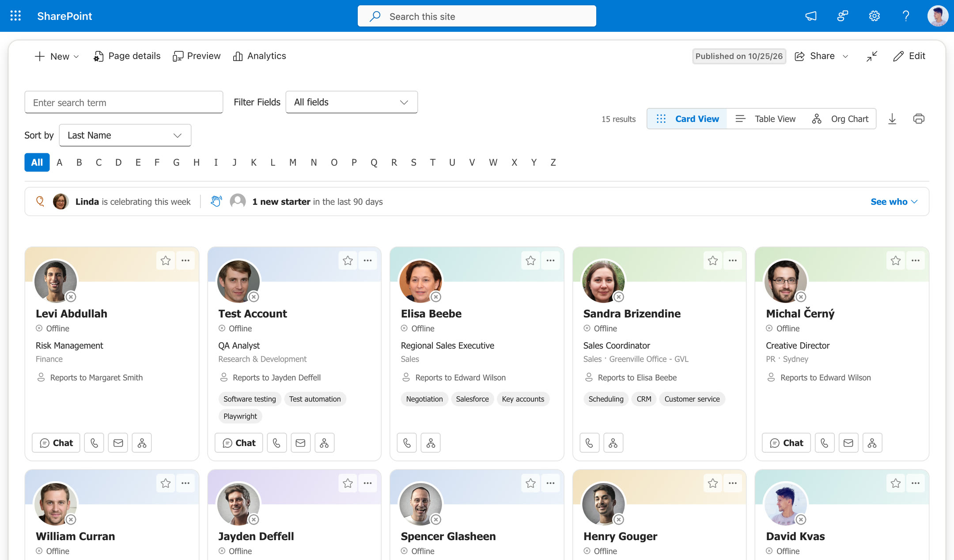Call Sandra Brizendine with phone icon
Viewport: 954px width, 560px height.
[589, 443]
